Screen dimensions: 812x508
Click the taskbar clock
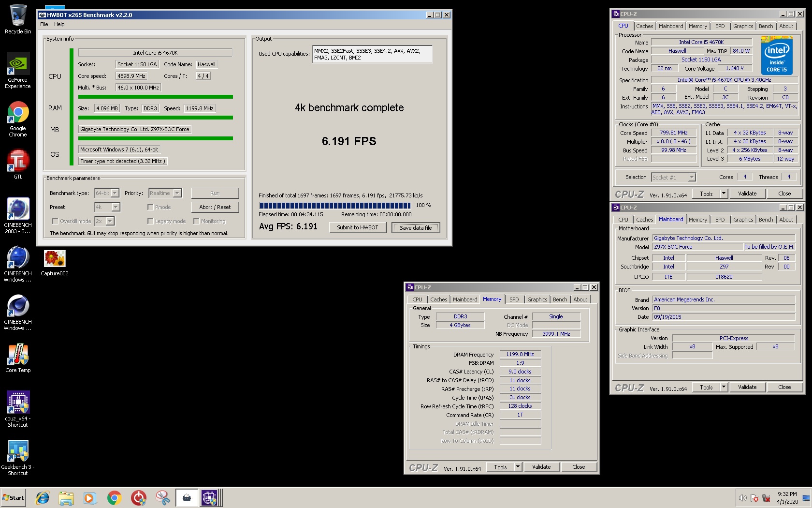[x=787, y=498]
